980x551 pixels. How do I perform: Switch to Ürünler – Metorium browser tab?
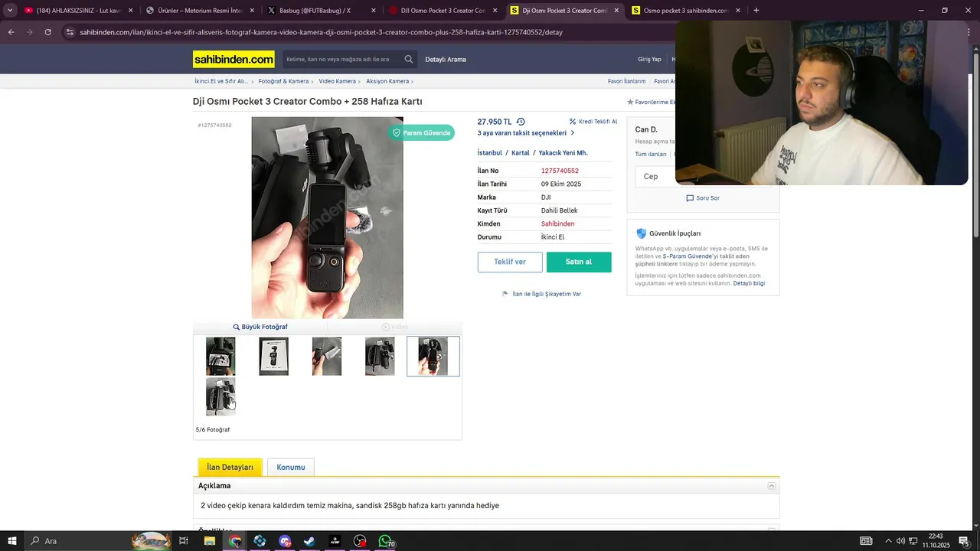(199, 11)
